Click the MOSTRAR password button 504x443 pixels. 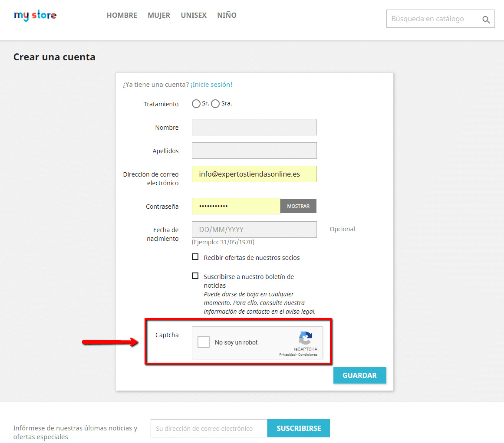coord(298,206)
